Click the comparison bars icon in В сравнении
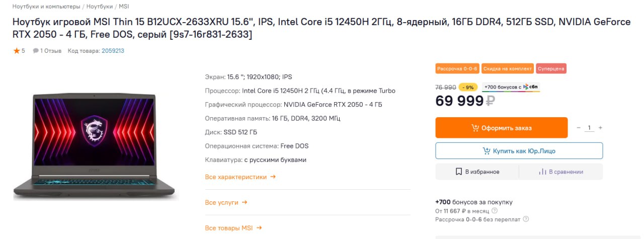Viewport: 644px width, 239px height. [542, 172]
